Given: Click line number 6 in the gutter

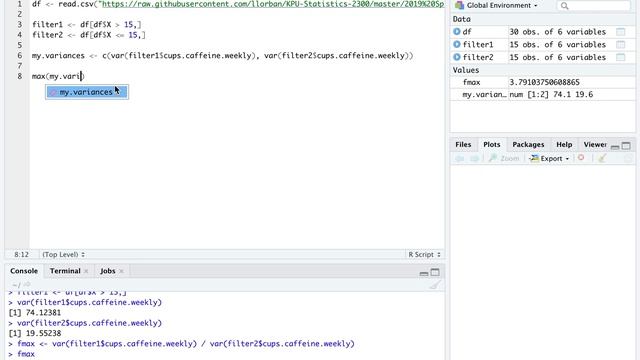Looking at the screenshot, I should pyautogui.click(x=19, y=56).
